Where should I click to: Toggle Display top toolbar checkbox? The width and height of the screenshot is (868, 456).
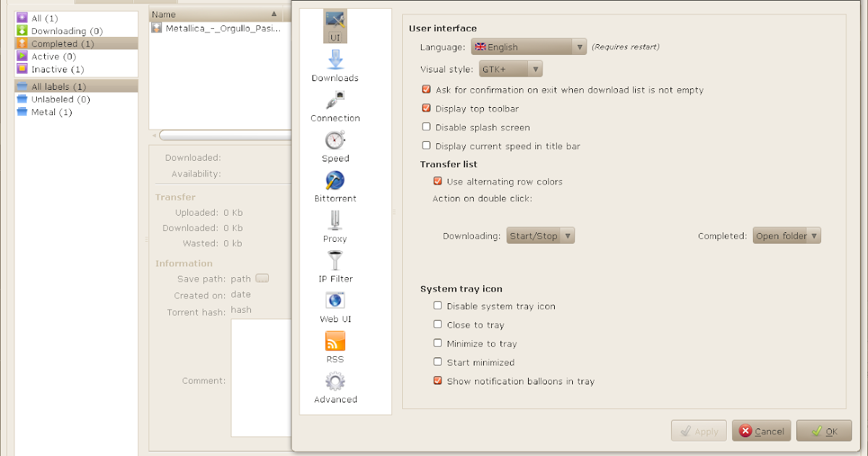[426, 109]
